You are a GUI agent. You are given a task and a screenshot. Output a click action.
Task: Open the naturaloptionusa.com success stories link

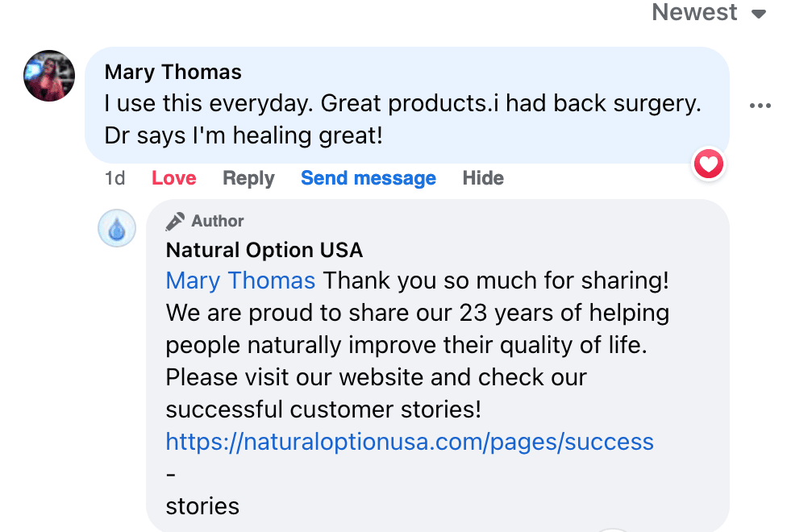tap(409, 442)
